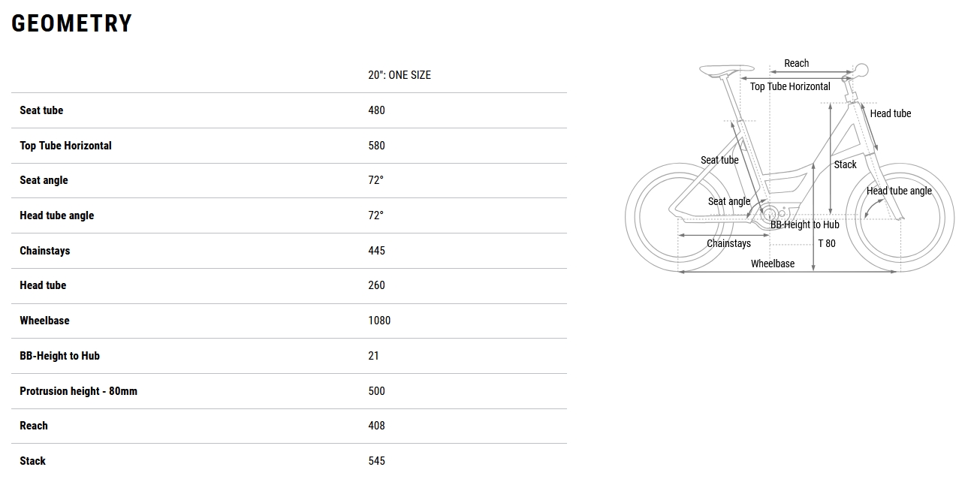Viewport: 980px width, 479px height.
Task: Click the Wheelbase label in the diagram
Action: (772, 264)
